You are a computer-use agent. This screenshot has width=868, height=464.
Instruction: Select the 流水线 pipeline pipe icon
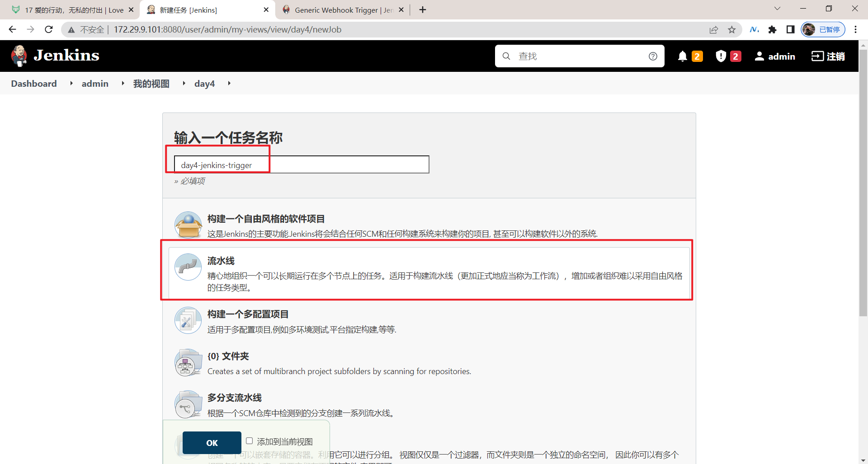188,267
